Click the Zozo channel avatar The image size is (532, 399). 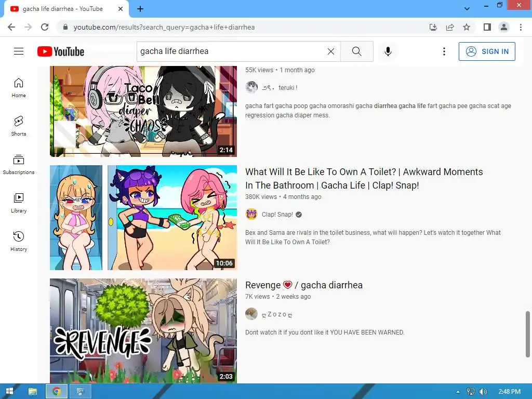(251, 314)
